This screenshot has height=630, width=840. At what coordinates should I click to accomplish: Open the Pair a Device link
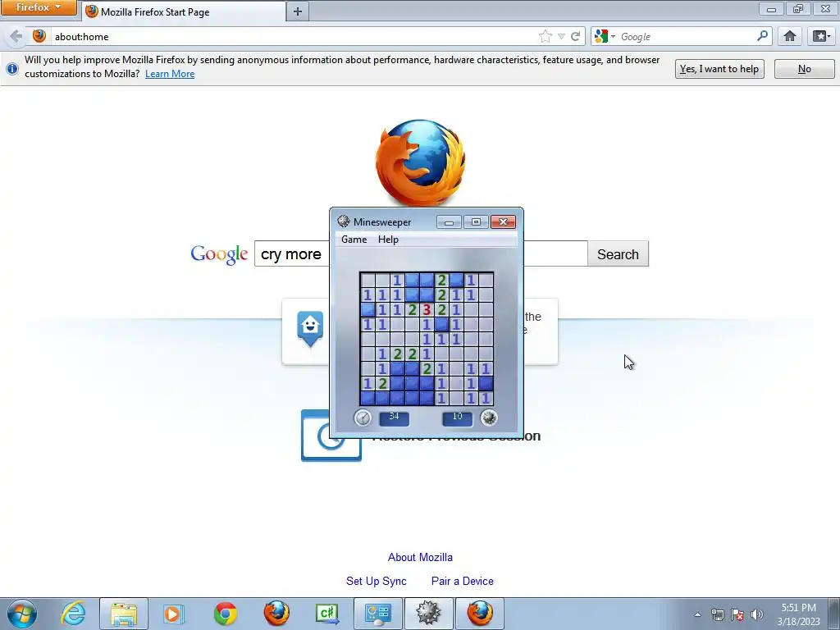pos(463,581)
